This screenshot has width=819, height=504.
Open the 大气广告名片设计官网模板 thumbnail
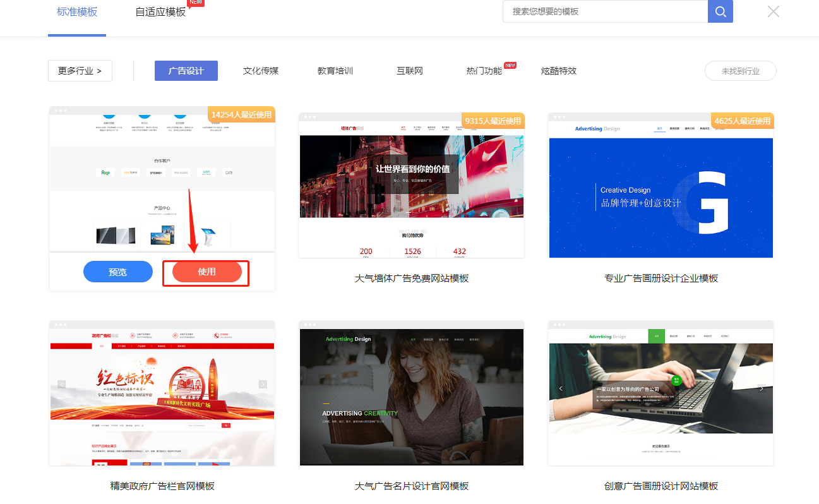point(412,393)
